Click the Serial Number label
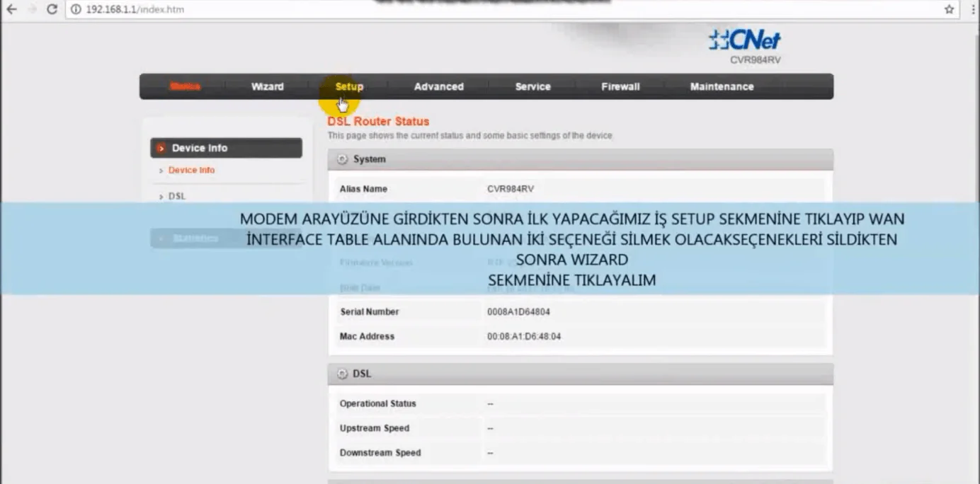The image size is (980, 484). pos(369,311)
